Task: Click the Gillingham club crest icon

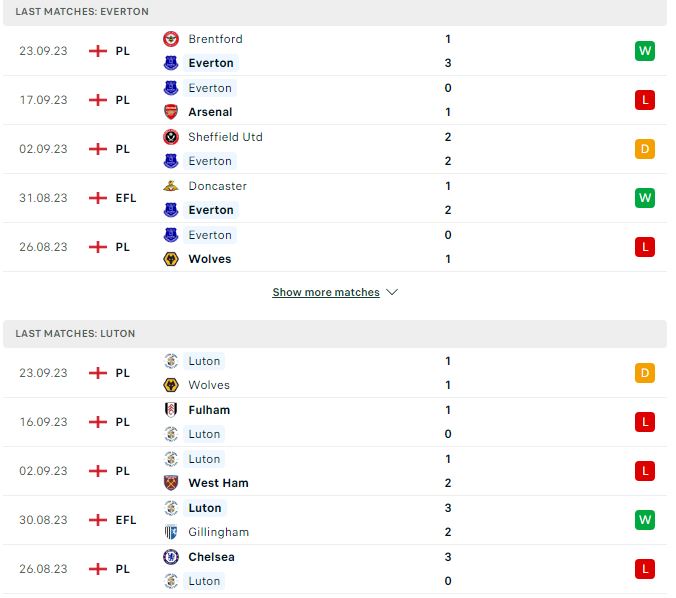Action: pyautogui.click(x=171, y=532)
